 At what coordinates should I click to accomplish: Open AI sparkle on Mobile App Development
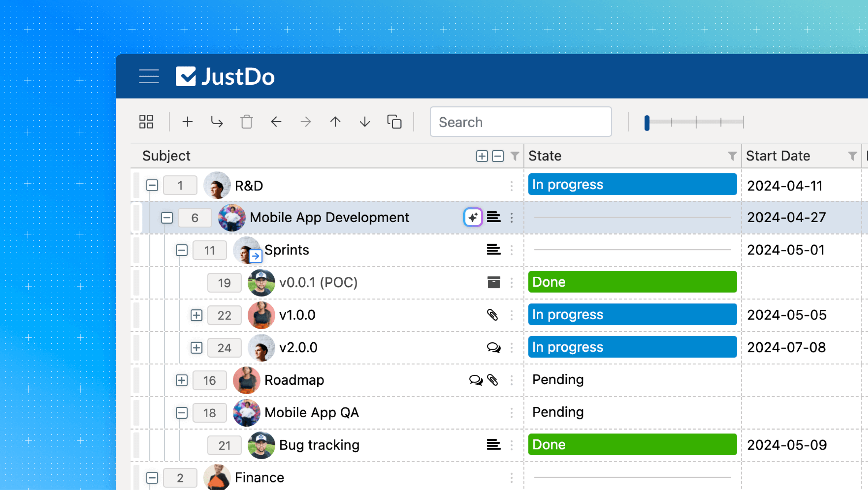[x=473, y=217]
